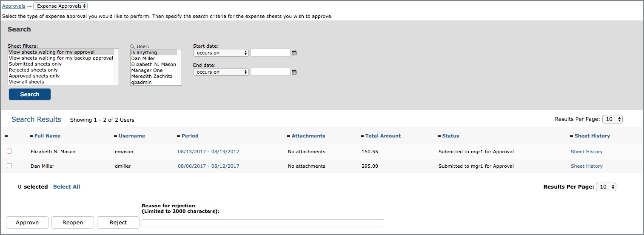Viewport: 644px width, 235px height.
Task: Collapse the Total Amount column icon
Action: (x=362, y=136)
